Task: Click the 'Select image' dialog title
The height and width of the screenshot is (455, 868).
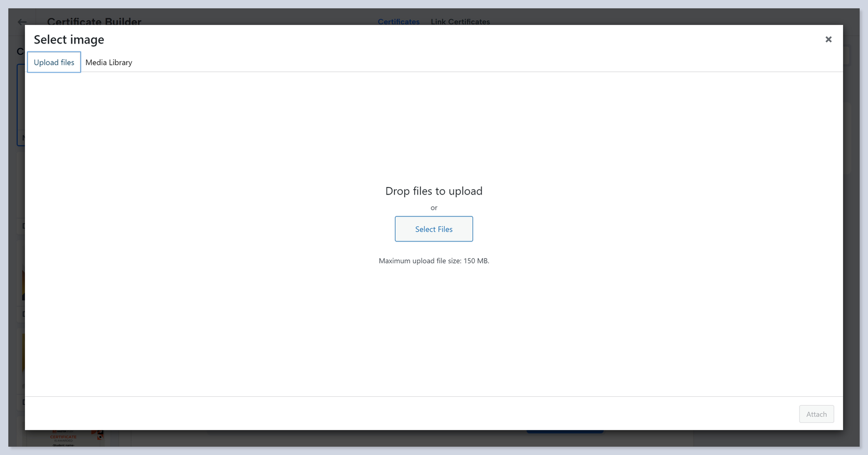Action: tap(69, 40)
